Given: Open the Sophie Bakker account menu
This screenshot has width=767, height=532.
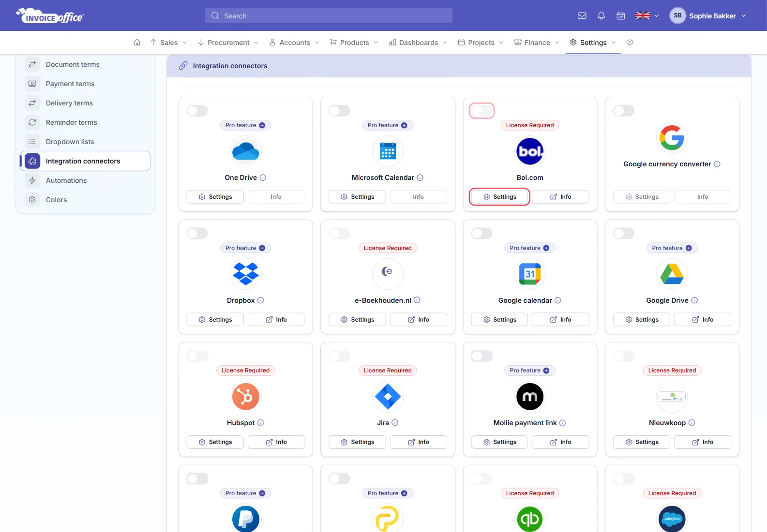Looking at the screenshot, I should pos(708,15).
